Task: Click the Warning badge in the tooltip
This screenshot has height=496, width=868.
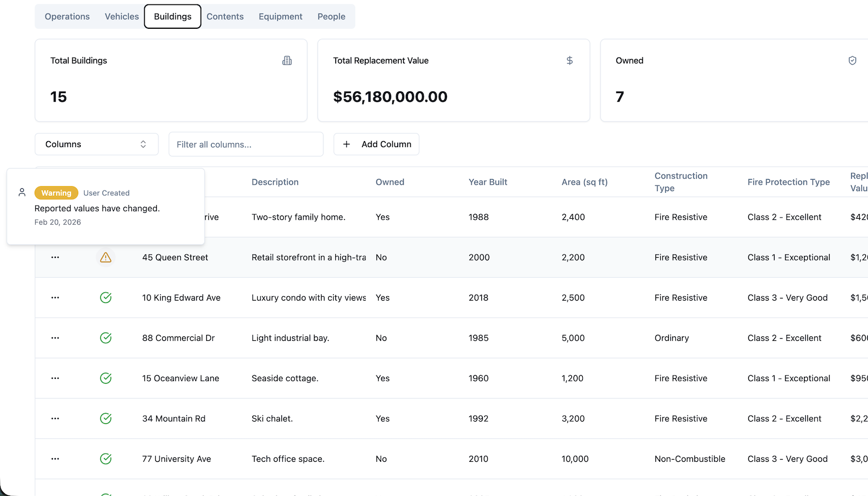Action: (x=56, y=193)
